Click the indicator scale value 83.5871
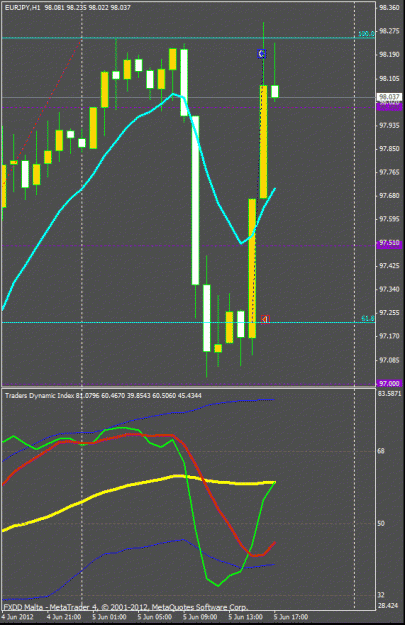Viewport: 405px width, 625px height. [x=389, y=393]
